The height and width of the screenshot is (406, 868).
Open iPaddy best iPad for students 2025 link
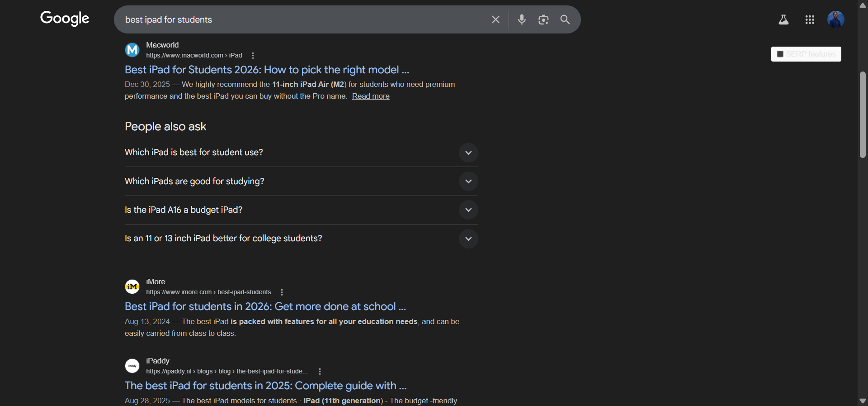[x=266, y=386]
